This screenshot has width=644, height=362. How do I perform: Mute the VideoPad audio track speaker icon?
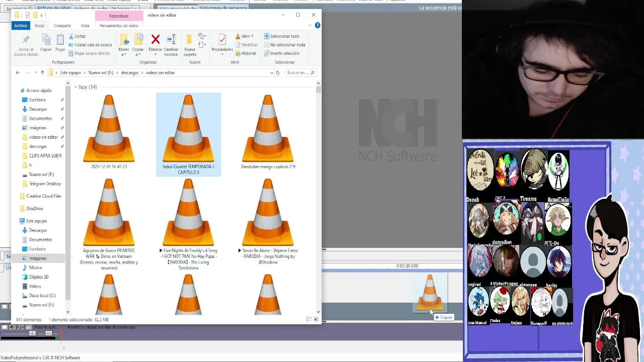pos(13,327)
